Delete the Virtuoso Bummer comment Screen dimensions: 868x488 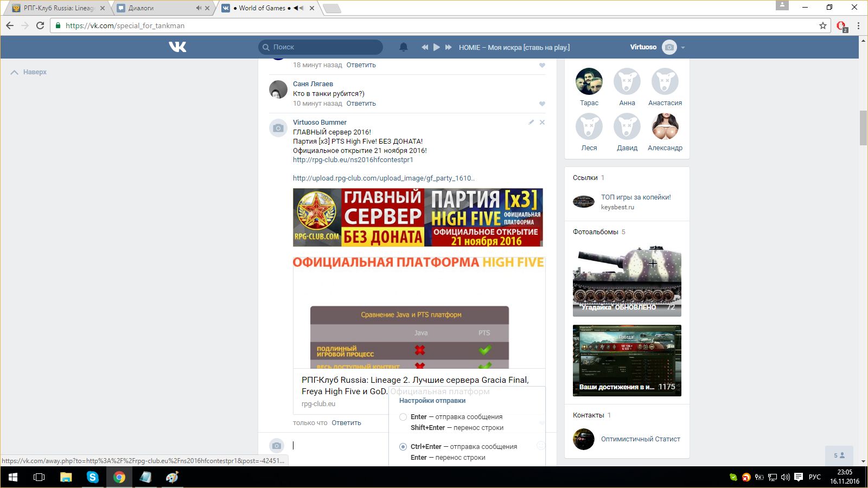point(542,123)
